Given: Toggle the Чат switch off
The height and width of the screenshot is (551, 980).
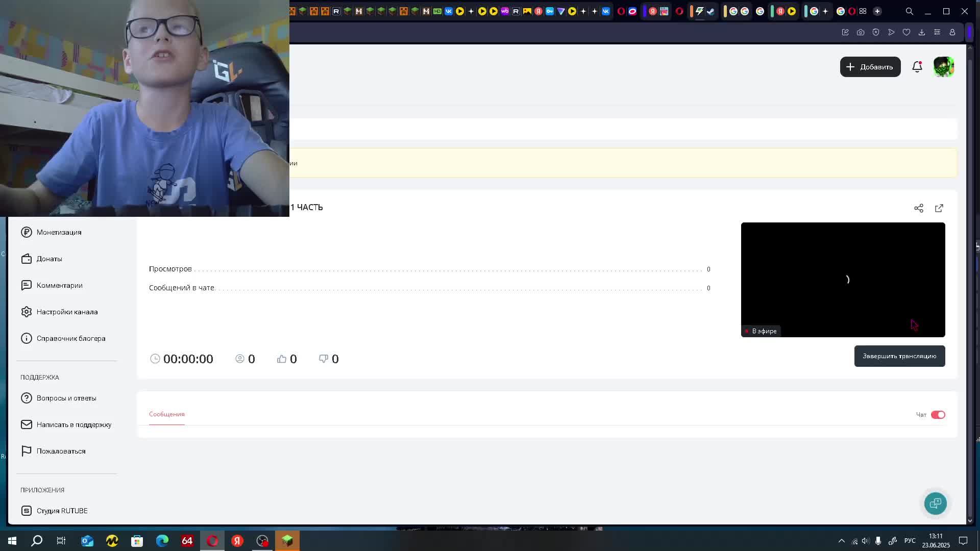Looking at the screenshot, I should click(938, 415).
